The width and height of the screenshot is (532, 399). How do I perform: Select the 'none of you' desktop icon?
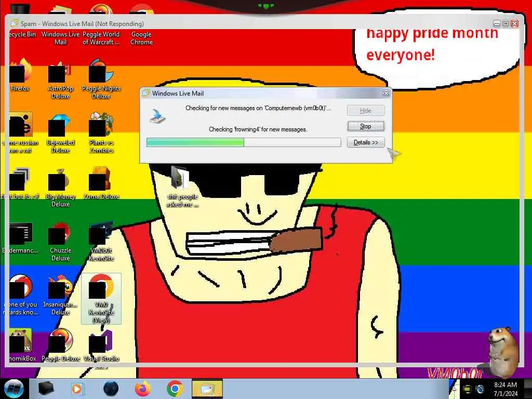[21, 295]
